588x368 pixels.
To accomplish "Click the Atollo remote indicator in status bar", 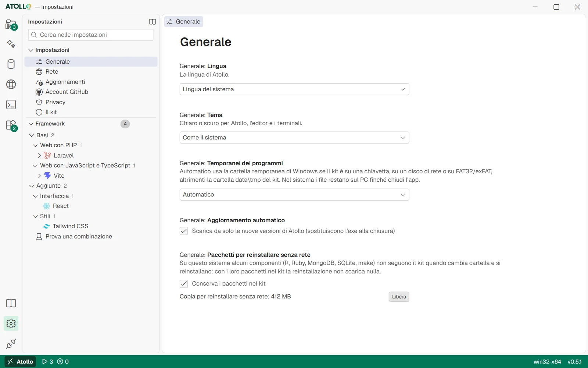I will click(20, 362).
